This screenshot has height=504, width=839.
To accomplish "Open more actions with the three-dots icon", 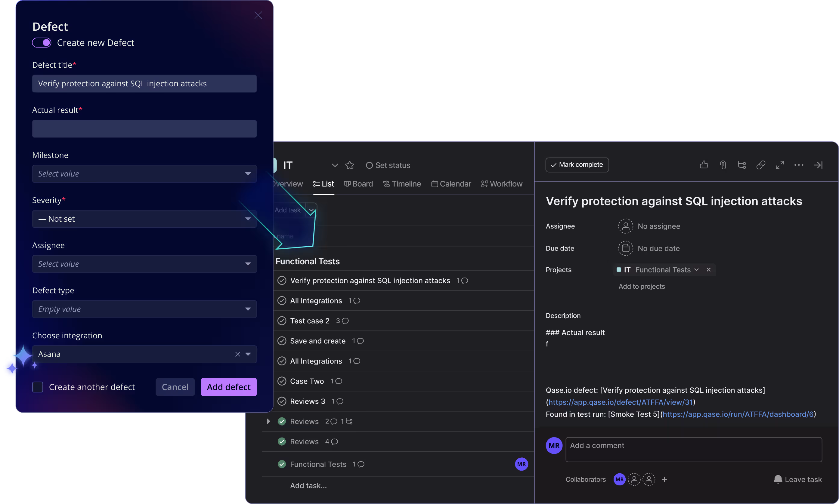I will [799, 165].
